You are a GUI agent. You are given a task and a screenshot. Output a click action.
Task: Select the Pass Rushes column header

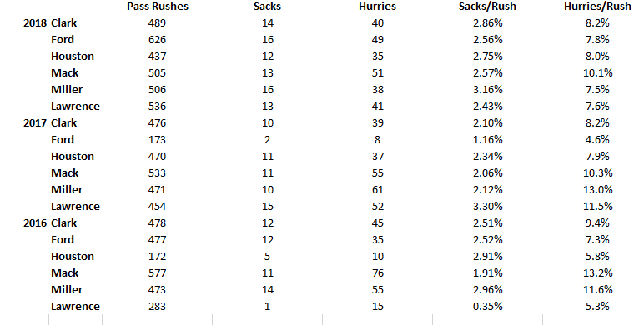pos(158,7)
